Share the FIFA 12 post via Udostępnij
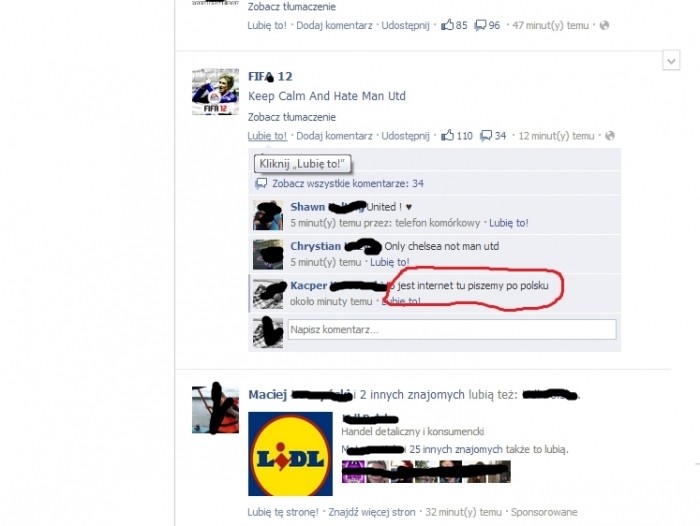This screenshot has height=526, width=700. (405, 136)
